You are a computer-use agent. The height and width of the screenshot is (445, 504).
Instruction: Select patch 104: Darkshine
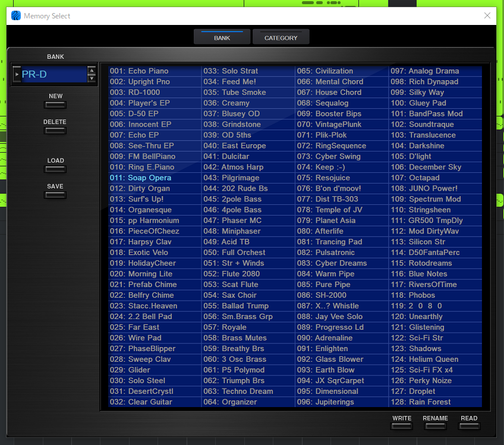tap(436, 146)
